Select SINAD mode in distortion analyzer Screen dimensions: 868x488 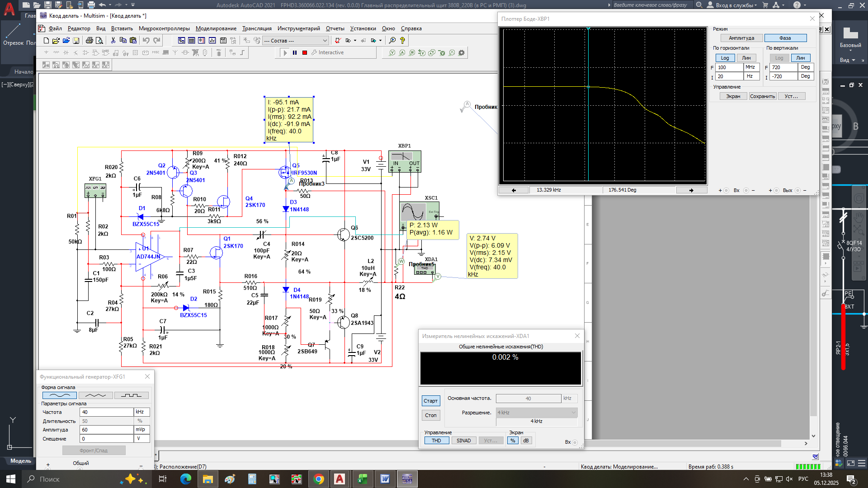tap(464, 441)
